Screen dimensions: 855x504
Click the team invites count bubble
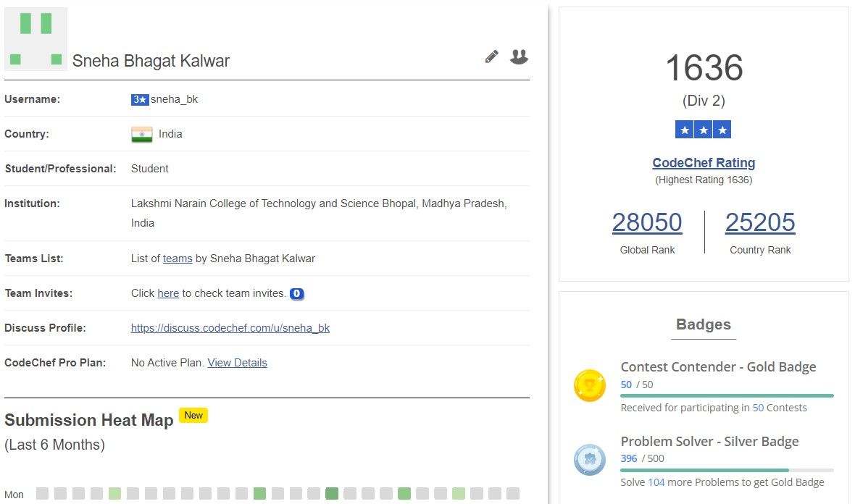point(296,294)
